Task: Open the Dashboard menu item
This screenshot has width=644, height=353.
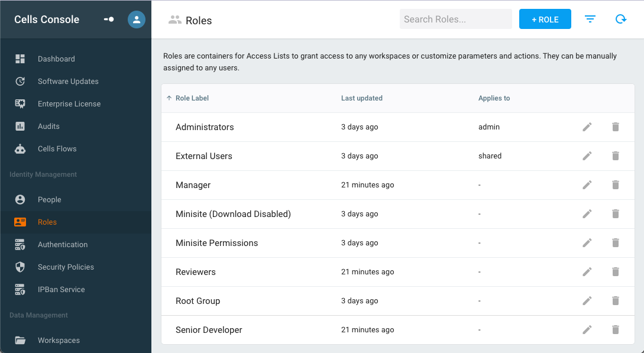Action: (x=76, y=59)
